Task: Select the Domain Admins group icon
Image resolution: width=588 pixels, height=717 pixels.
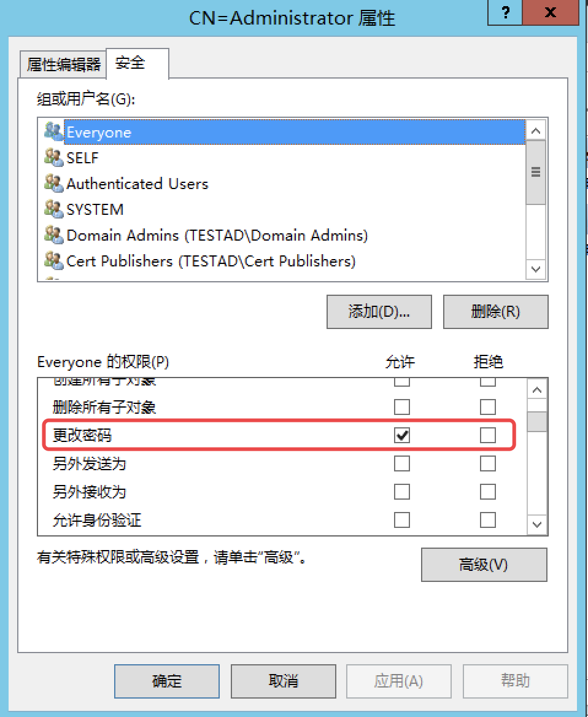Action: (53, 234)
